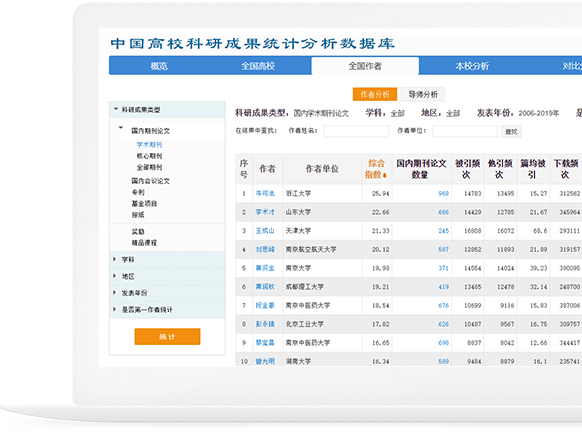Click the 国内期刊论文数量 column header
Viewport: 582px width, 445px height.
click(x=421, y=169)
